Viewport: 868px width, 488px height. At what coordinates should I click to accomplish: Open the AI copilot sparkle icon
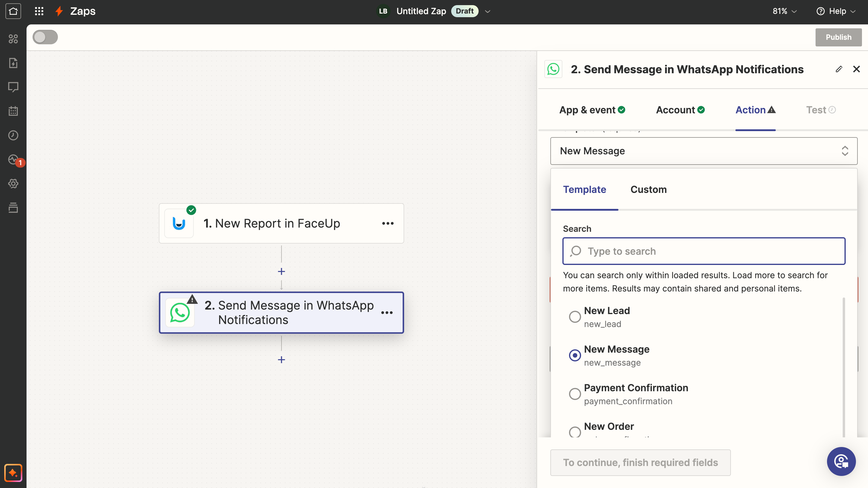tap(13, 473)
